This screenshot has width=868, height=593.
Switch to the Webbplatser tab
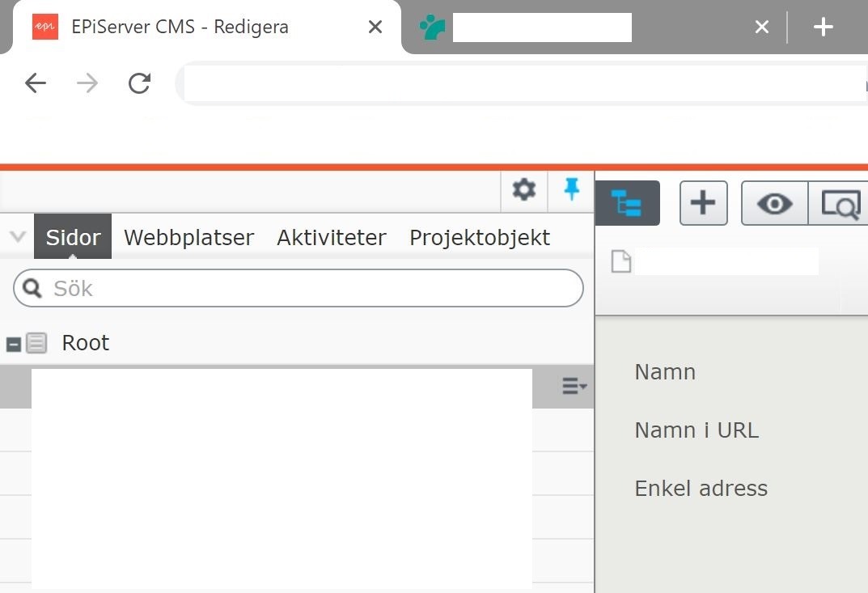tap(188, 237)
